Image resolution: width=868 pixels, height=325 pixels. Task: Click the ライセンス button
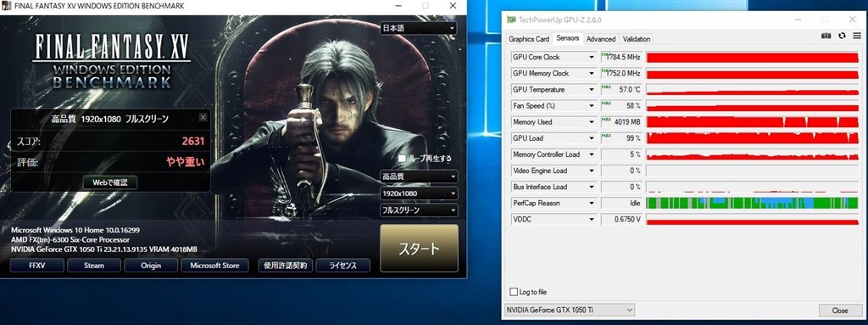pyautogui.click(x=342, y=266)
